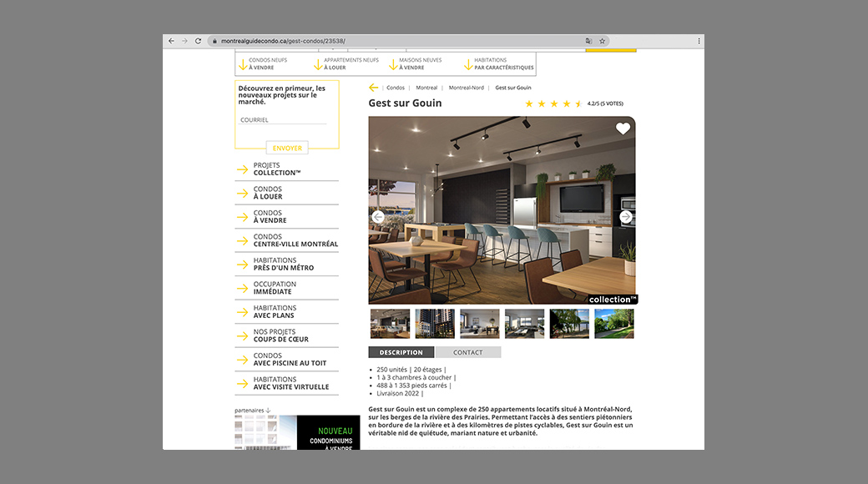Click the next-image arrow on the gallery

point(625,216)
